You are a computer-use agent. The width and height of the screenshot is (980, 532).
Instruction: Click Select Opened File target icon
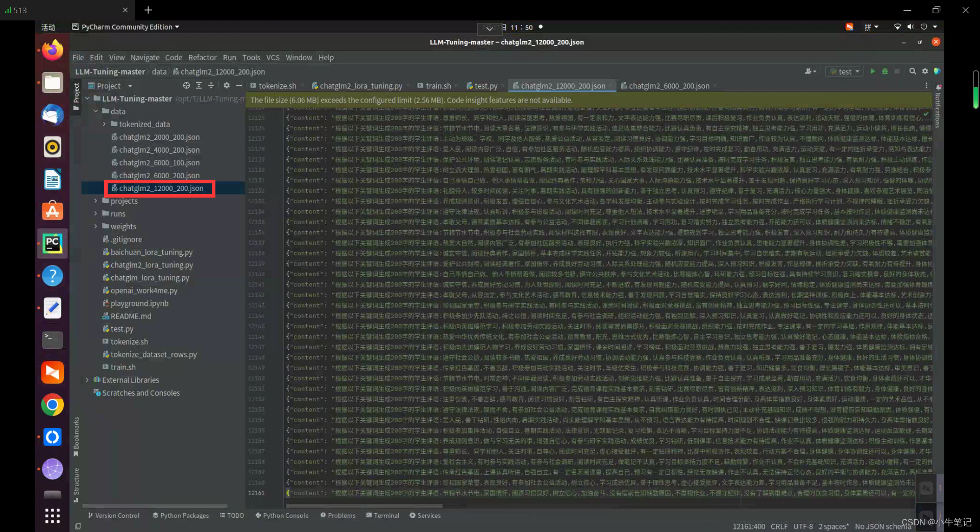pyautogui.click(x=186, y=86)
